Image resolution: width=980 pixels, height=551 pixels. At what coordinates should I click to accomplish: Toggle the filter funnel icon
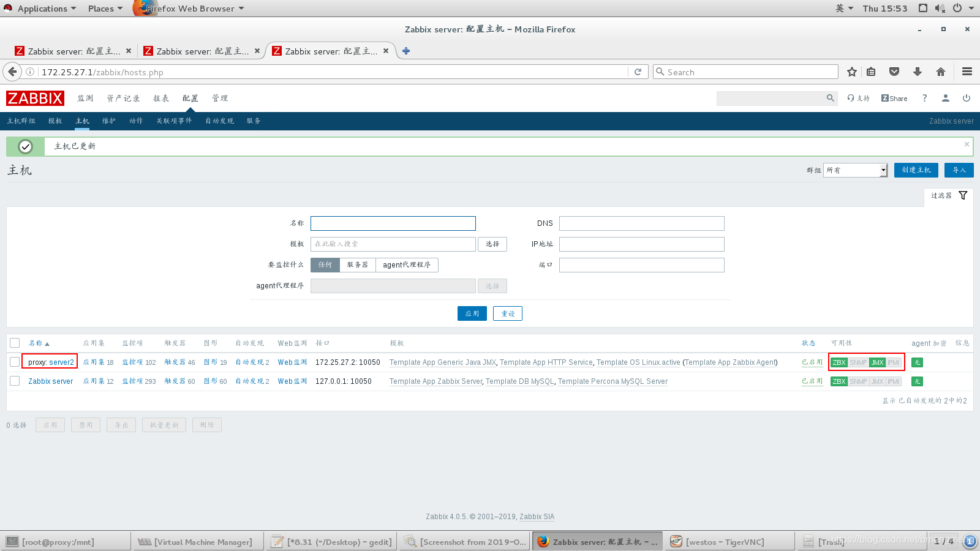pos(963,195)
